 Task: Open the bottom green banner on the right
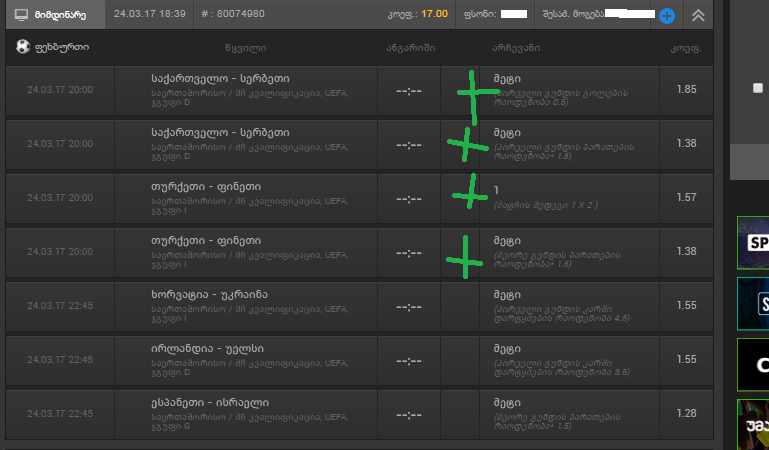click(x=753, y=425)
